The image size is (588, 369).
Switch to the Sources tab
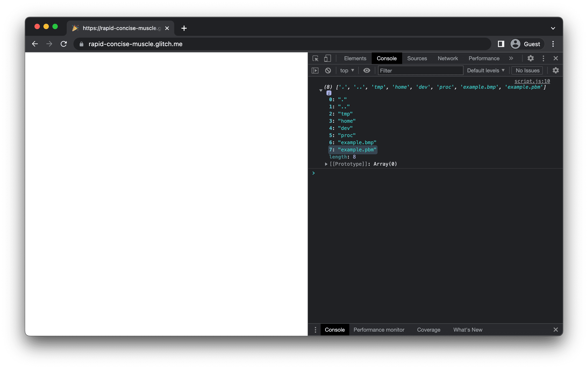(x=417, y=58)
